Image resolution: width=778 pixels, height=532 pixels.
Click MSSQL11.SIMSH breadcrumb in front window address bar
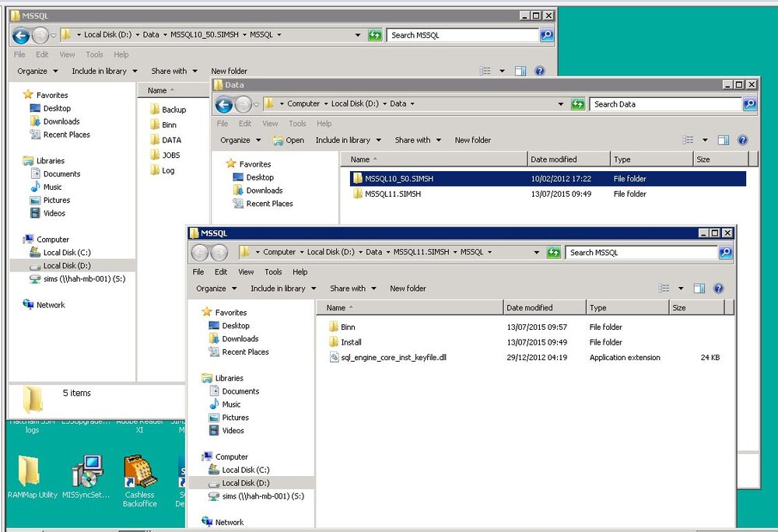pyautogui.click(x=421, y=252)
